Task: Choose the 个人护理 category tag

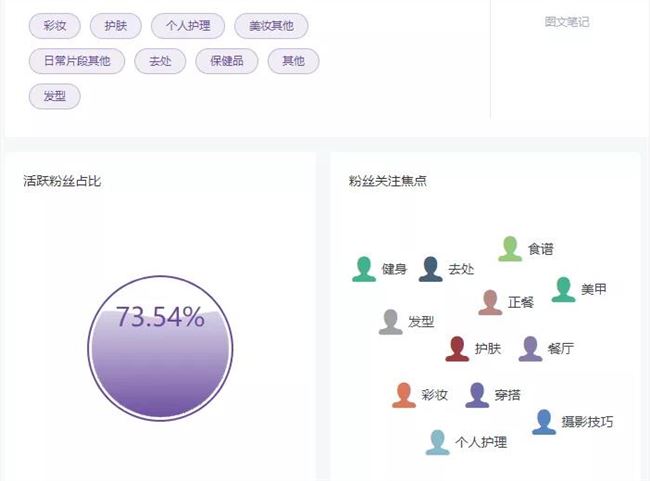Action: [x=188, y=26]
